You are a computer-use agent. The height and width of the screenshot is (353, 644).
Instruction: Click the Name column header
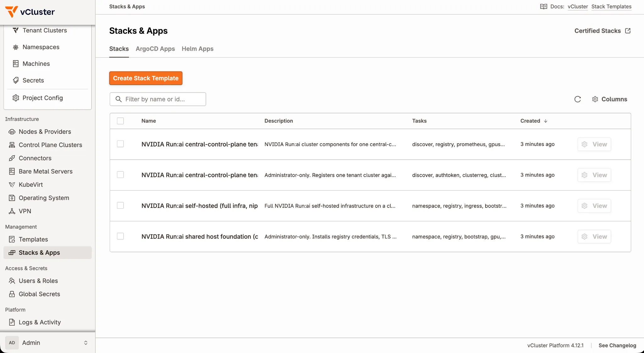pos(149,121)
